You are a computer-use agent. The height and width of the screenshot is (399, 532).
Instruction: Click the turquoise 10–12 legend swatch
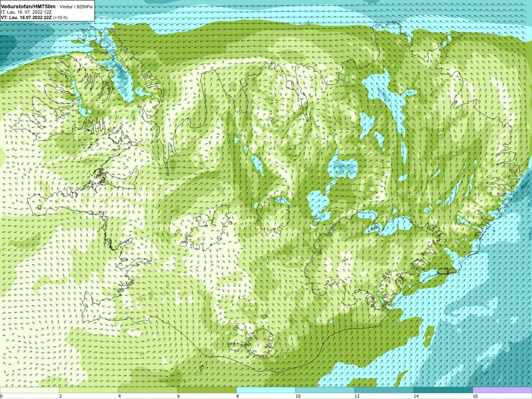325,390
